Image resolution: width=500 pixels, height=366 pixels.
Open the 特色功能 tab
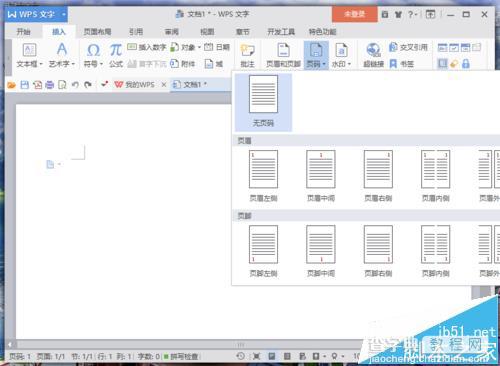[x=322, y=32]
